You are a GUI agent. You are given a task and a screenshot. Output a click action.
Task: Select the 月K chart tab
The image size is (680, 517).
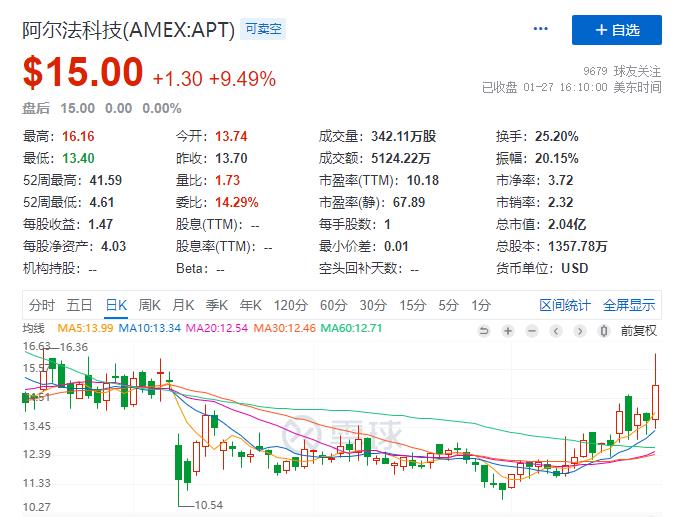(x=183, y=305)
